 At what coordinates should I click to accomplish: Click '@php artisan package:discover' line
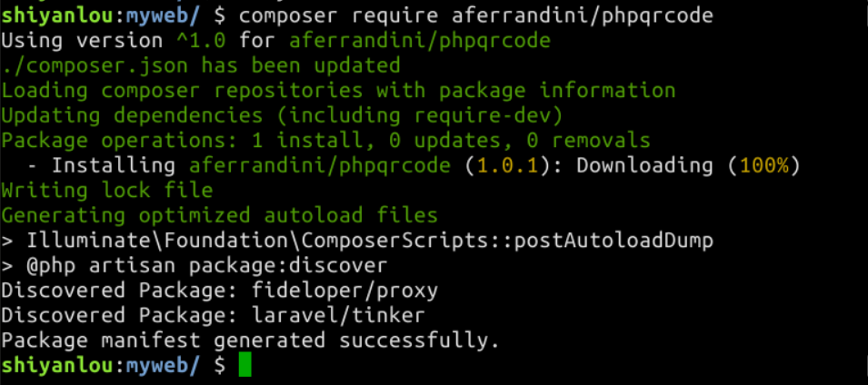point(195,265)
